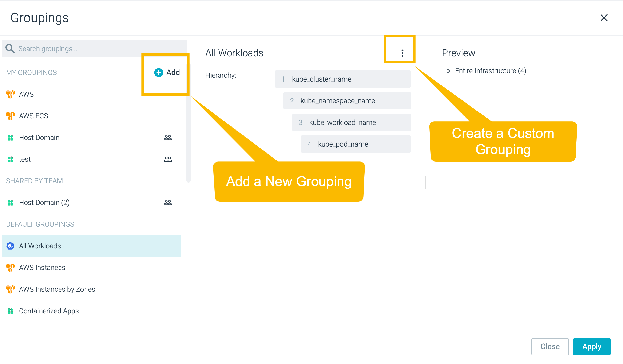The width and height of the screenshot is (623, 364).
Task: Click the Containerized Apps green icon
Action: pos(10,311)
